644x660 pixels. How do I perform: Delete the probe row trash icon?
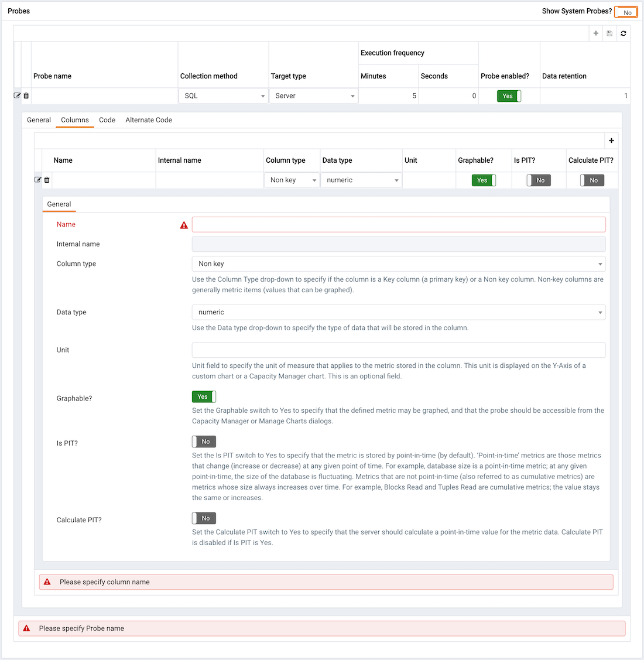[x=26, y=95]
